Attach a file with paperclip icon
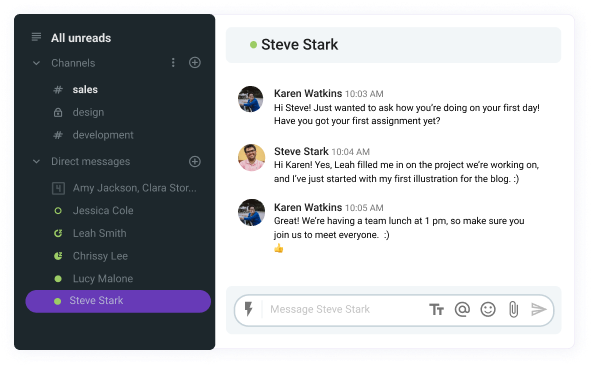The height and width of the screenshot is (367, 592). [513, 310]
